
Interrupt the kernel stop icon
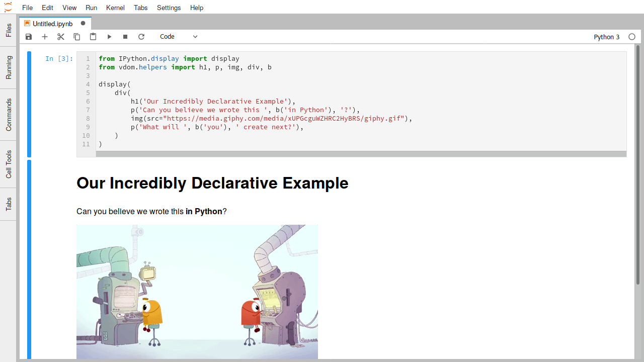(x=125, y=37)
